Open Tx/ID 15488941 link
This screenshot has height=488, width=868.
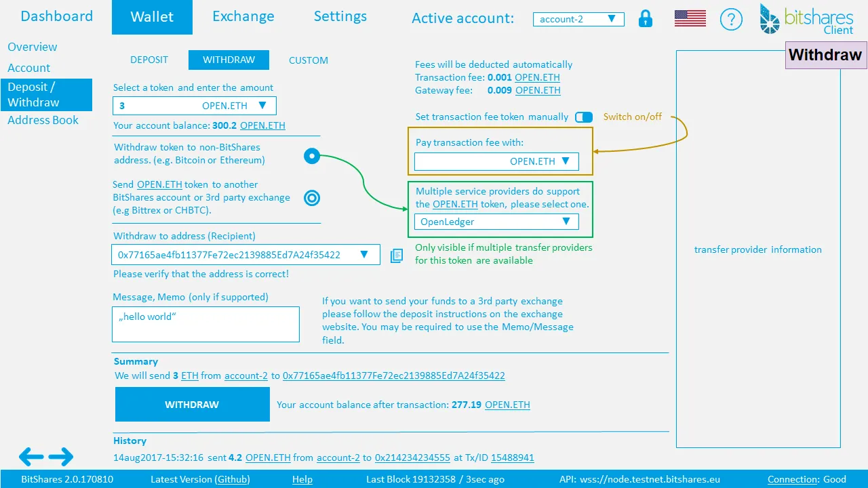click(513, 457)
